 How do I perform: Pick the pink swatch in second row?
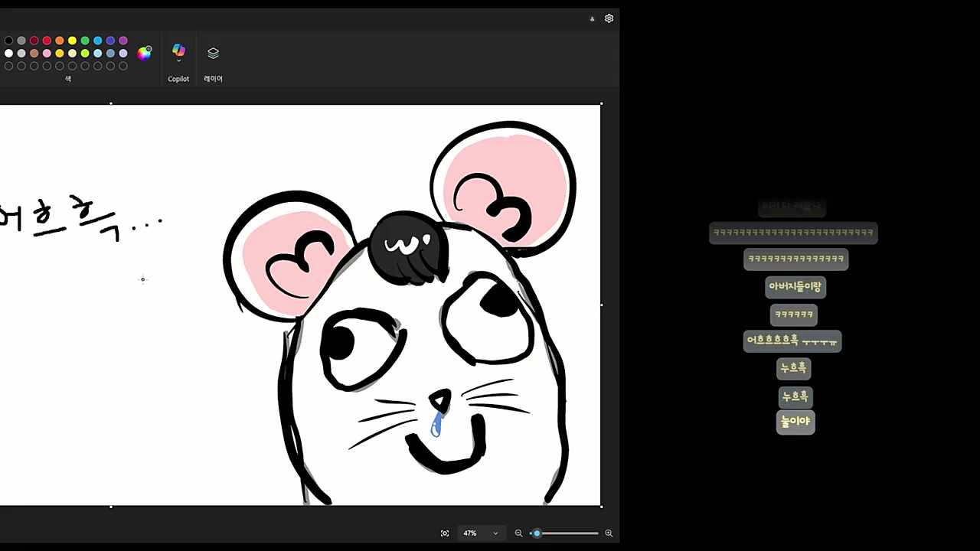click(47, 54)
